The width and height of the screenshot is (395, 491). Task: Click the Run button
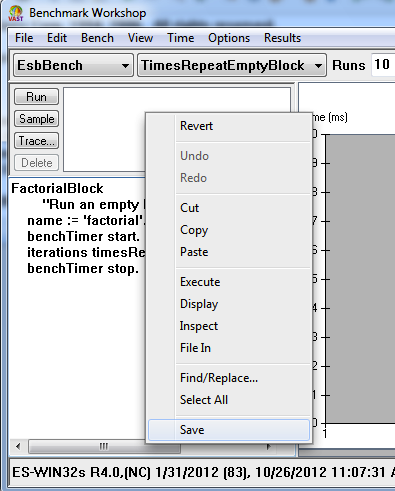click(x=36, y=97)
